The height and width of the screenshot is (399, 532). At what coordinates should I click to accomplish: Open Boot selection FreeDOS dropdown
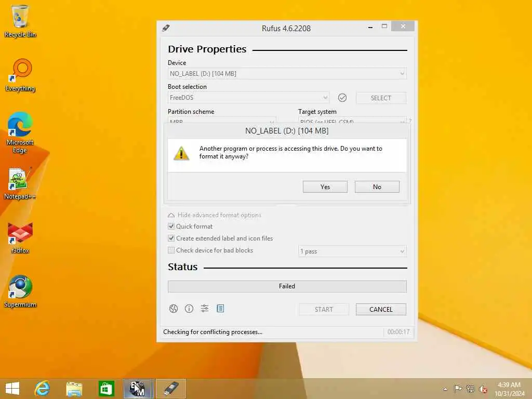click(248, 98)
